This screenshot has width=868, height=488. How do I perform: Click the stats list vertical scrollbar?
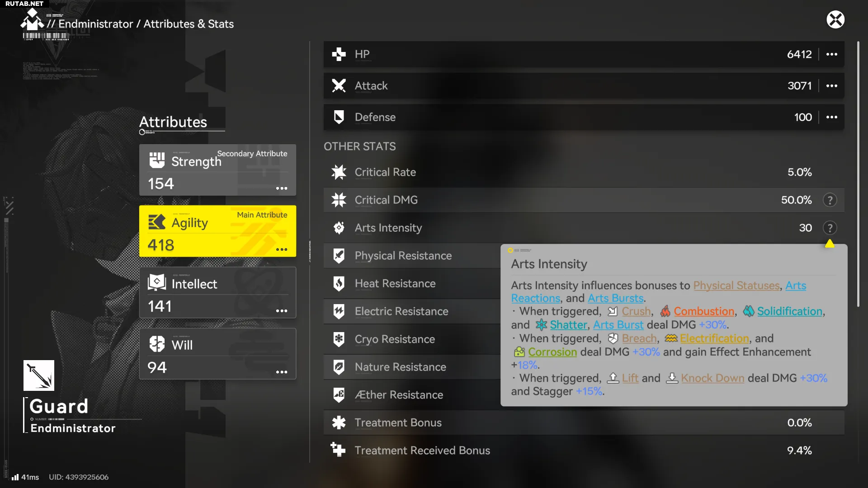858,174
